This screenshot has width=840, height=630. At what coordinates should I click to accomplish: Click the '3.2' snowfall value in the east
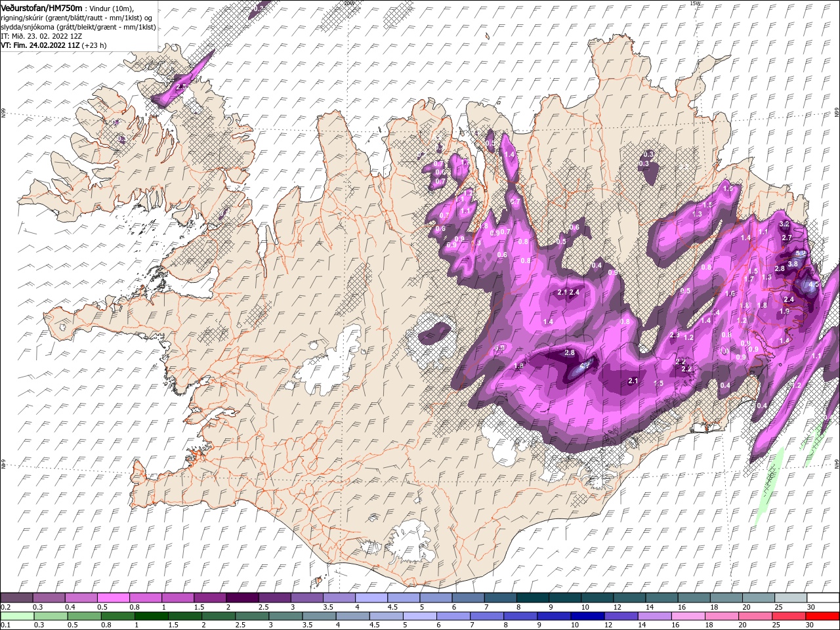click(784, 224)
